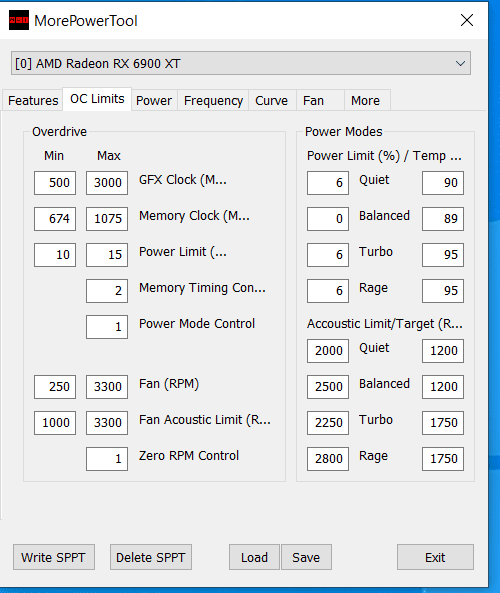Edit Rage power limit percent field

tap(328, 291)
